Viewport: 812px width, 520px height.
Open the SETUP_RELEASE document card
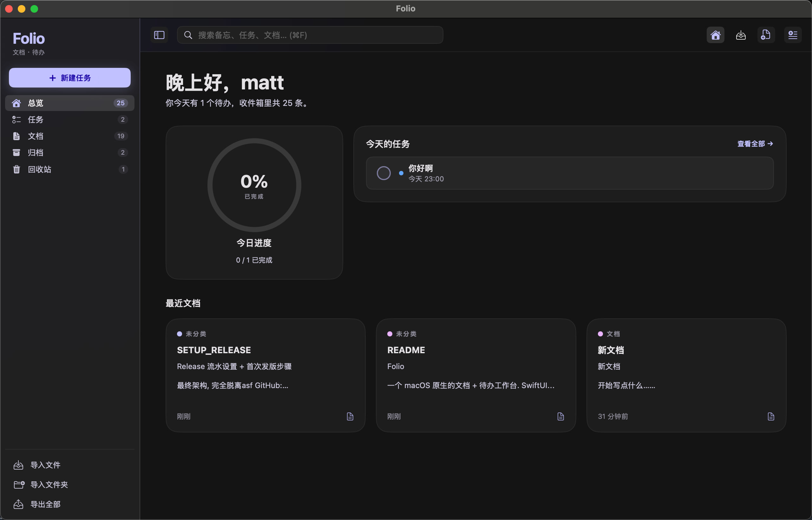(265, 375)
